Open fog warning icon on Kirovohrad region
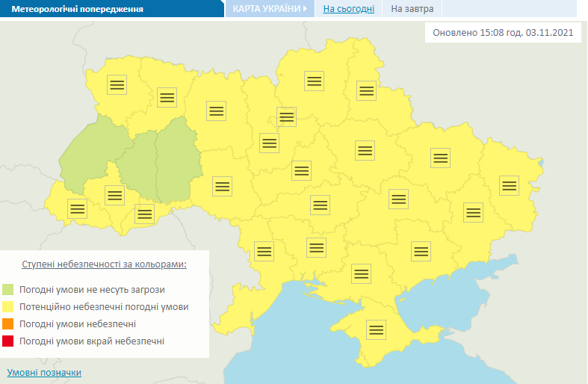 321,205
